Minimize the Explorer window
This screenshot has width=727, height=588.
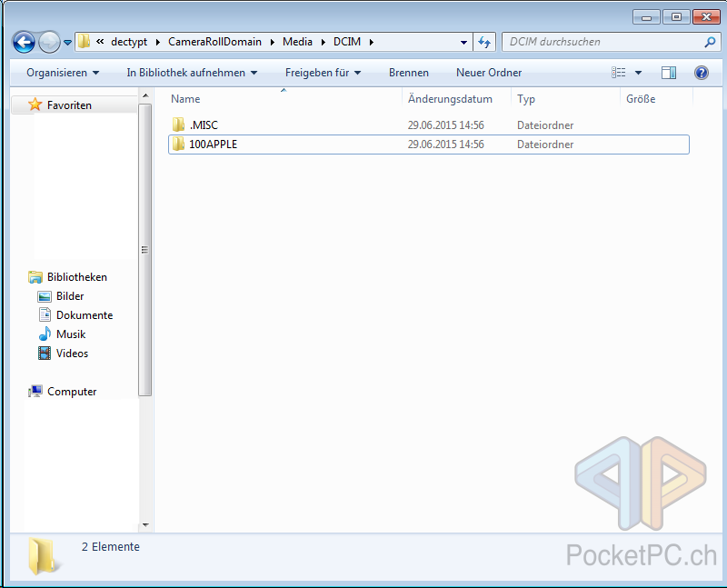[x=646, y=17]
